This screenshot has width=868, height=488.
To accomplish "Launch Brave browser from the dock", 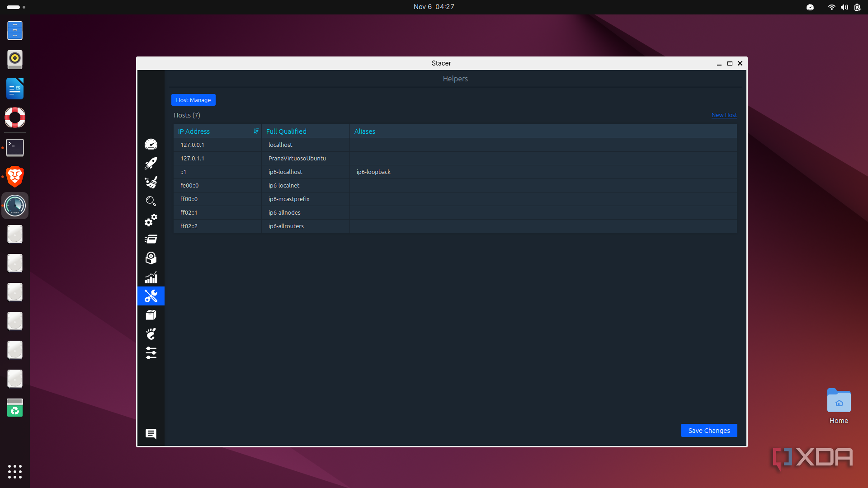I will coord(15,176).
